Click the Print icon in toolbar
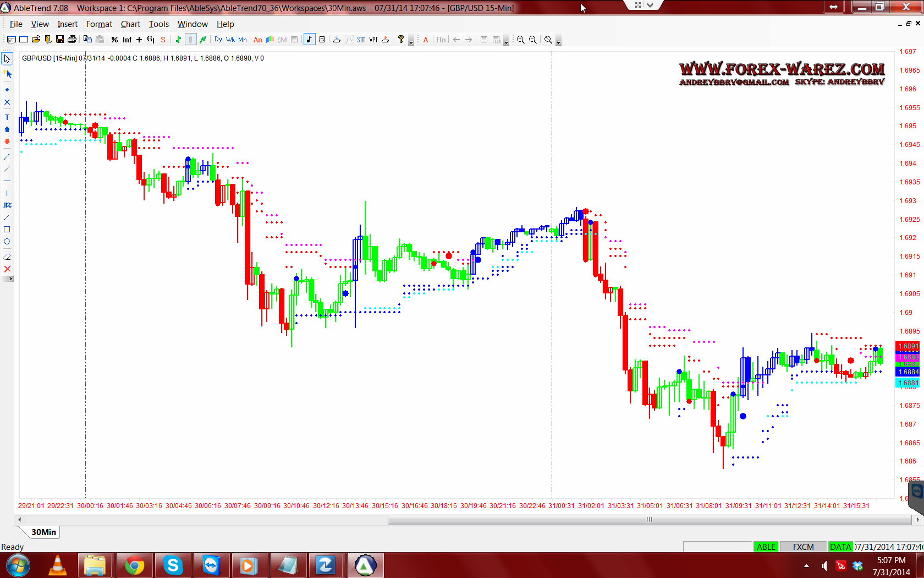Image resolution: width=924 pixels, height=578 pixels. 72,40
